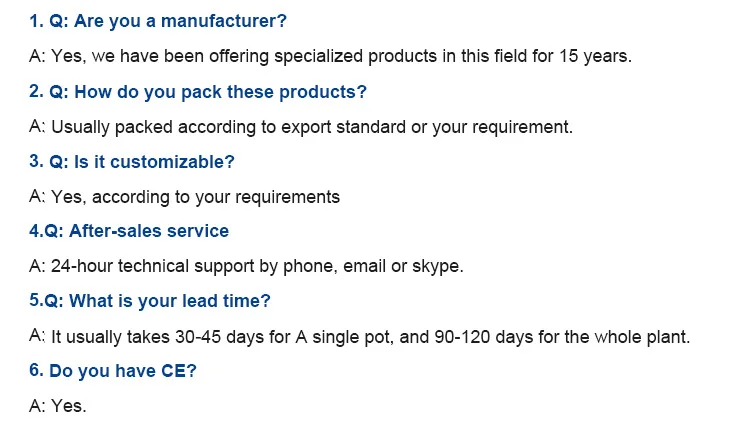Viewport: 750px width, 439px height.
Task: Click the final 'A: Yes.' answer
Action: point(58,407)
